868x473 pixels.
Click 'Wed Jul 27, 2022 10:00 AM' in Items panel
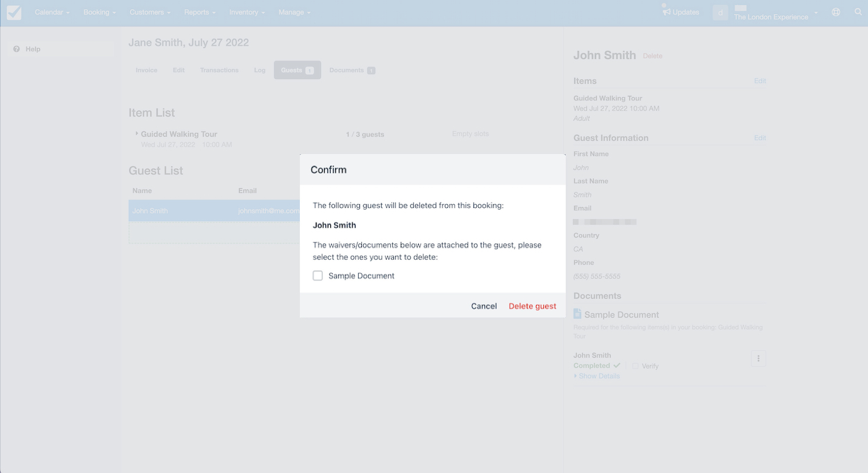click(616, 109)
